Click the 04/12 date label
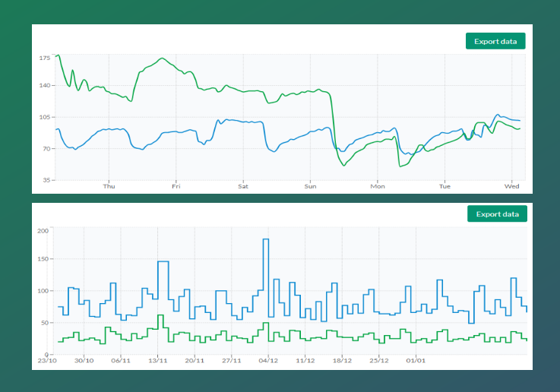This screenshot has width=560, height=392. [268, 361]
